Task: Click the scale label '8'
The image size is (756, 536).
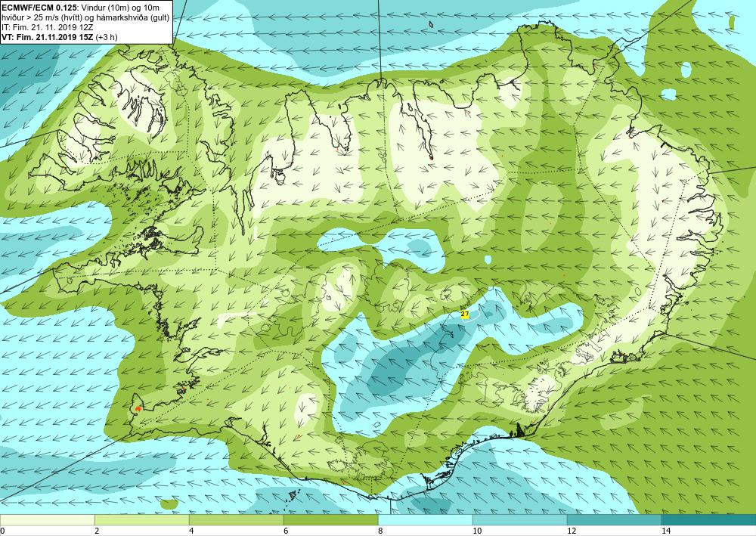Action: (380, 531)
